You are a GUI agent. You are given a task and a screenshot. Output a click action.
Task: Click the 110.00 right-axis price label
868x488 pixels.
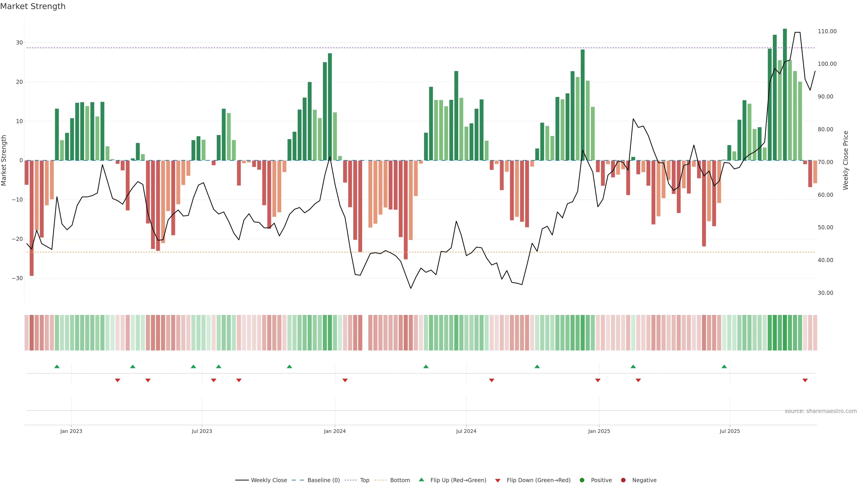click(x=827, y=31)
